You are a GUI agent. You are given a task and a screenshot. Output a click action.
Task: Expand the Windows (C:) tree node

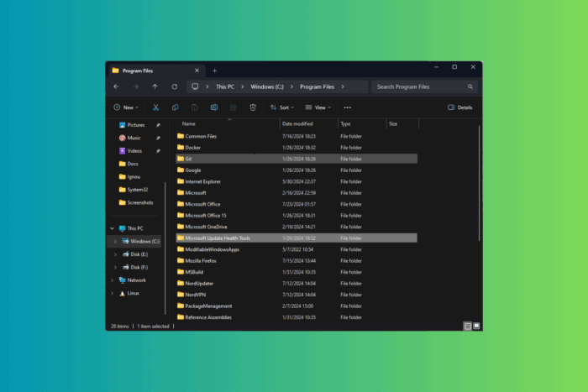click(116, 242)
